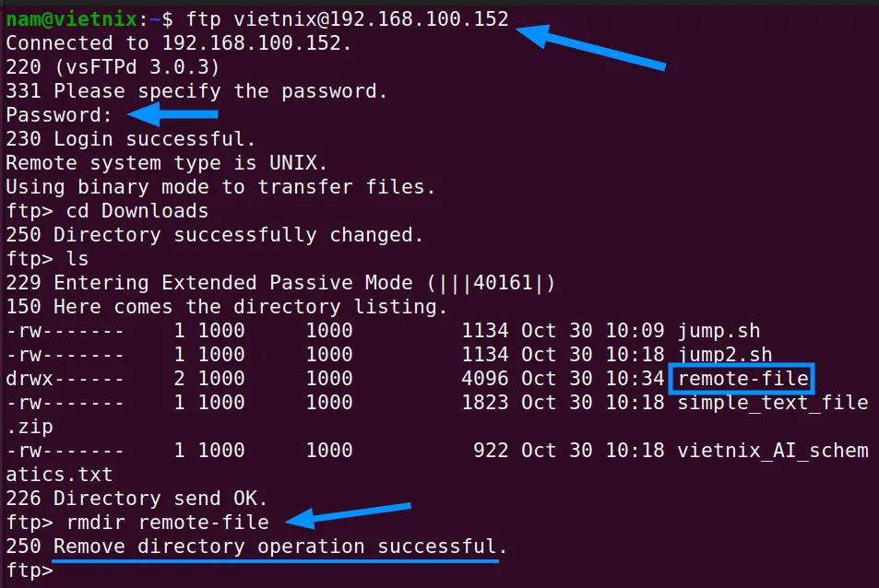Click the underlined Remove directory operation successful message
Screen dimensions: 879x588
click(x=279, y=547)
